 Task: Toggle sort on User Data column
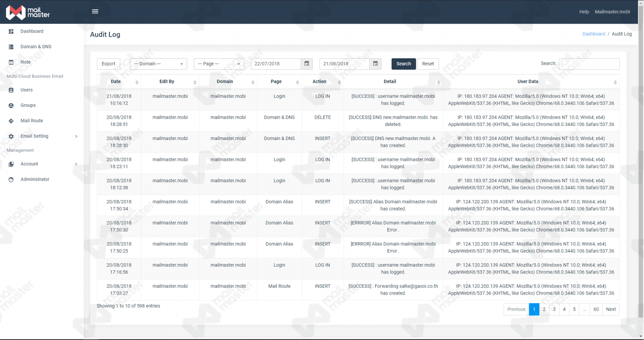click(x=530, y=82)
